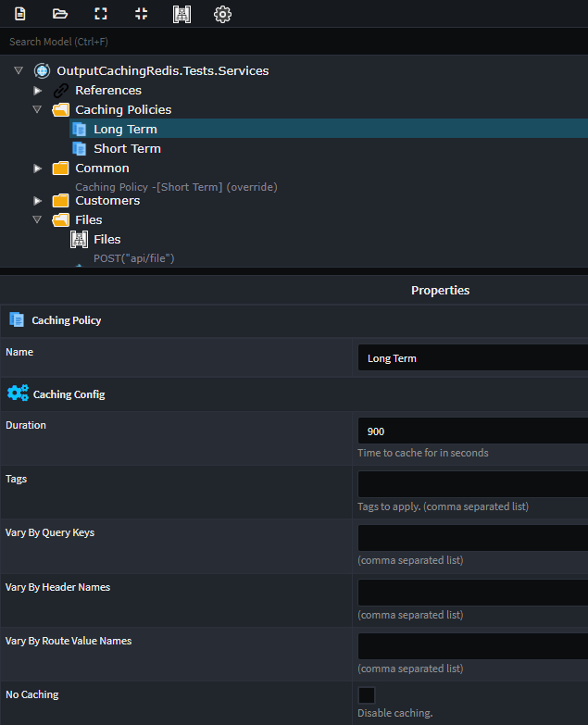Screen dimensions: 588x725
Task: Click the OutputCachingRedis.Tests.Services globe icon
Action: click(x=42, y=70)
